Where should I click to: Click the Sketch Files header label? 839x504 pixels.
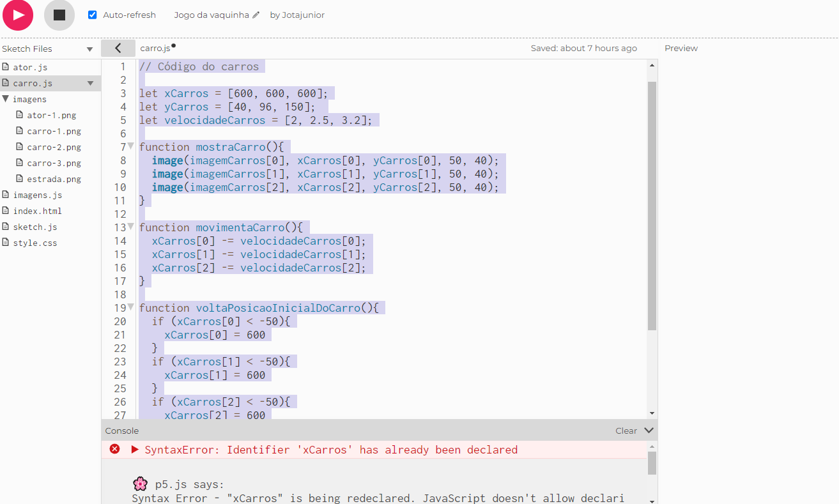pos(27,49)
